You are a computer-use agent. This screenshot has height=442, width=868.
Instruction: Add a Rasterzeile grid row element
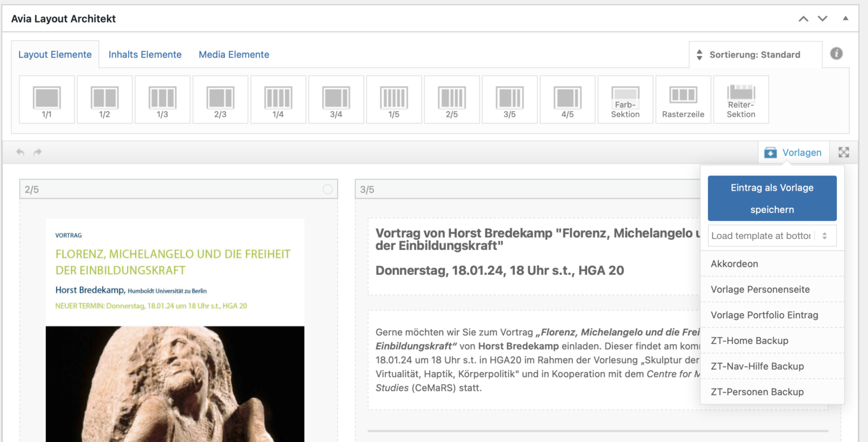pos(683,99)
